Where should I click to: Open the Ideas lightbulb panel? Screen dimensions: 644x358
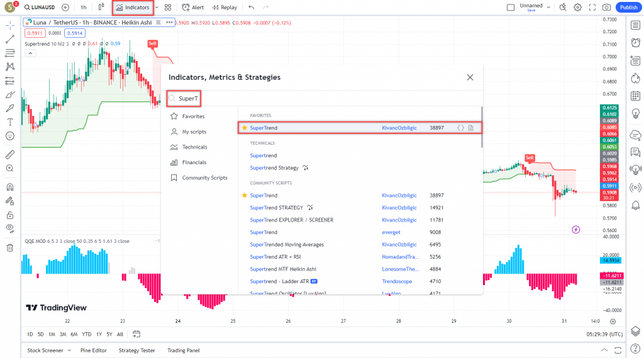(635, 113)
